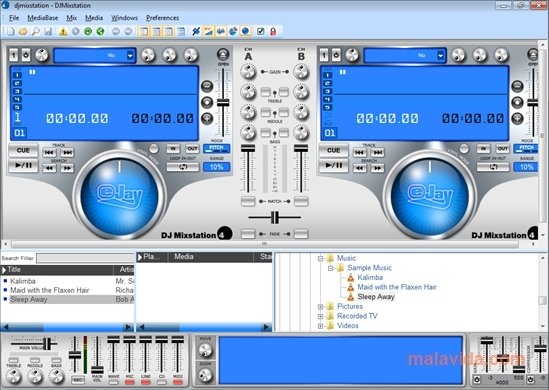Click the VLC icon next to Kalimba

(350, 278)
